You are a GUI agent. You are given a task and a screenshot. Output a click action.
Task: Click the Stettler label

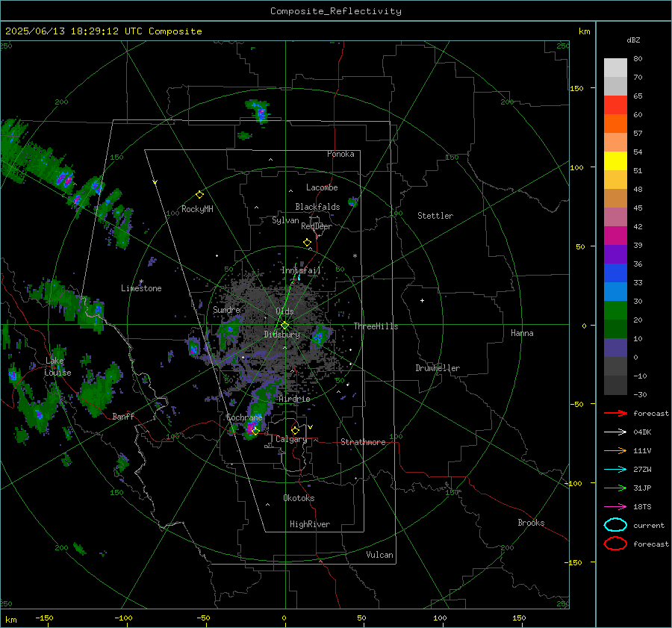click(x=435, y=216)
